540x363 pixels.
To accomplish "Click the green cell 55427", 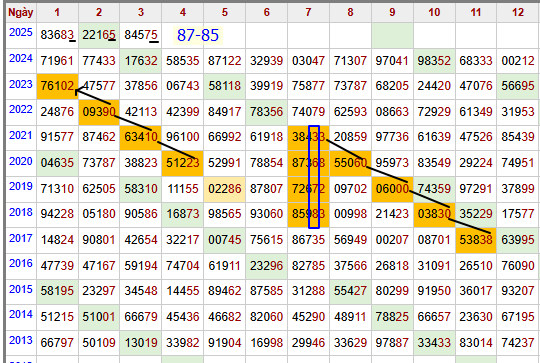I will click(350, 291).
